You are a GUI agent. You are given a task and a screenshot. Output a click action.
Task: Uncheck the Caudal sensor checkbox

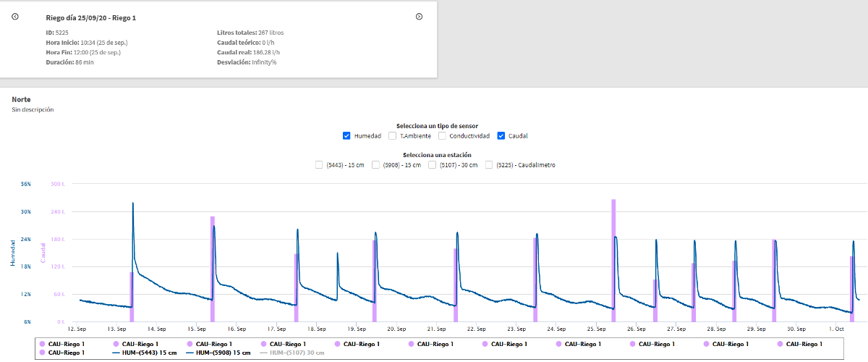pos(501,135)
